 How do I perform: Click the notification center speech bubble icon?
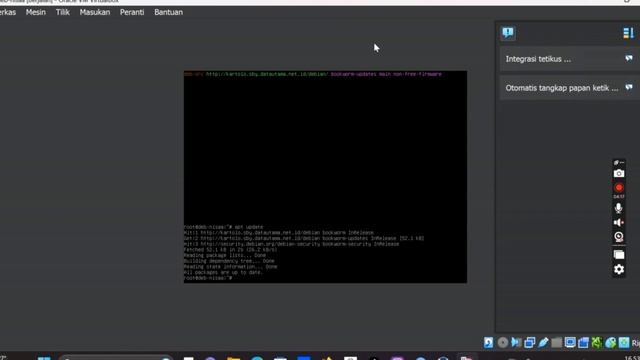click(508, 33)
